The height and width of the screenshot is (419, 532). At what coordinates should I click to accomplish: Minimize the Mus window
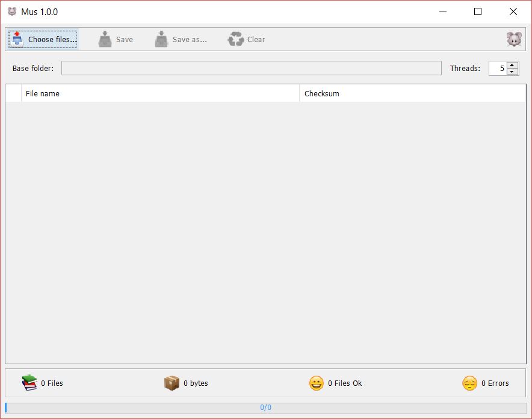coord(443,11)
